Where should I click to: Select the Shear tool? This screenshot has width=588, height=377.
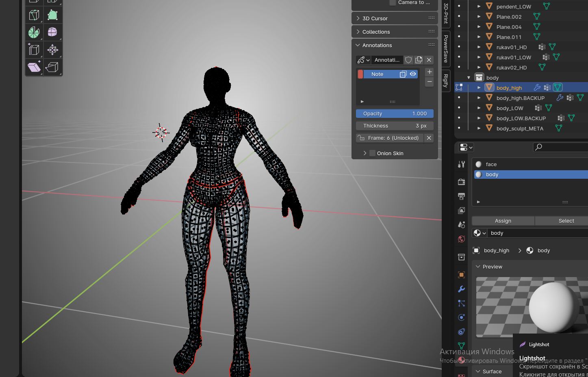pyautogui.click(x=34, y=67)
